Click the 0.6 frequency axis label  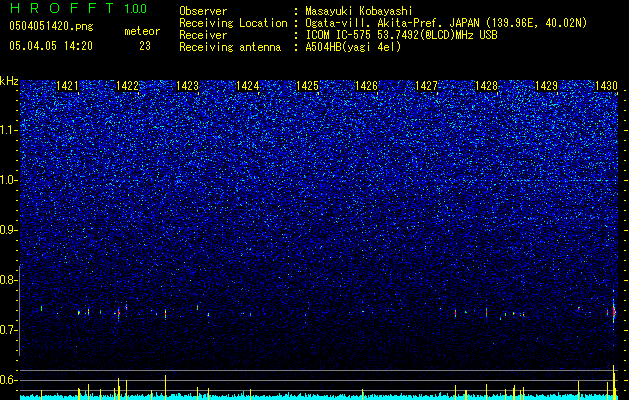pyautogui.click(x=9, y=380)
